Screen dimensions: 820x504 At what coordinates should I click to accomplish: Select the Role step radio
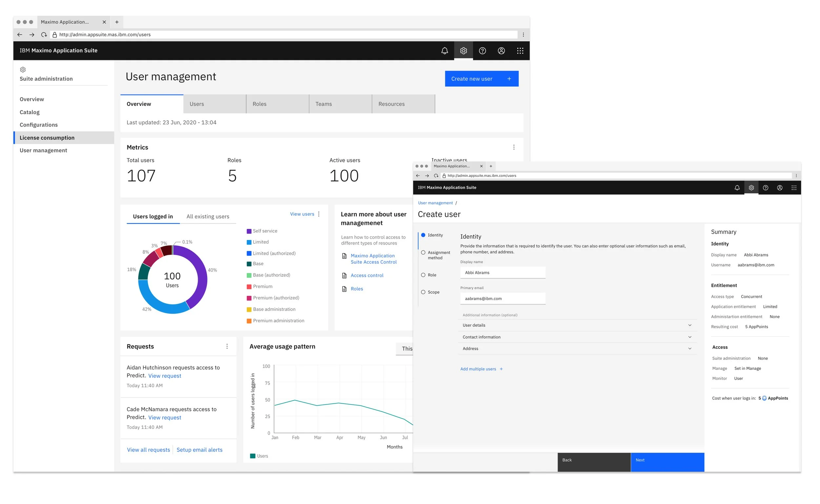pyautogui.click(x=423, y=275)
